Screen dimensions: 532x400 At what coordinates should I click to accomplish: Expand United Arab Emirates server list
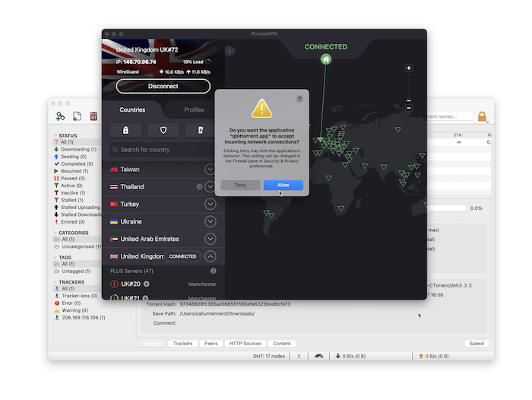(x=210, y=239)
